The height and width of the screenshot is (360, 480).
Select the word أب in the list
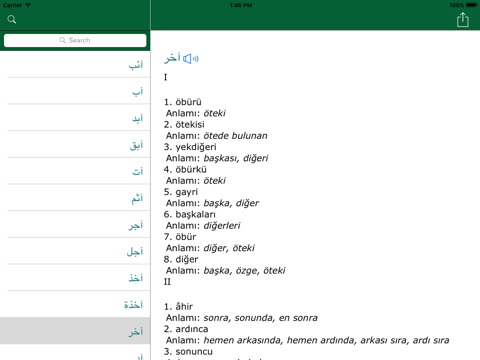(75, 91)
